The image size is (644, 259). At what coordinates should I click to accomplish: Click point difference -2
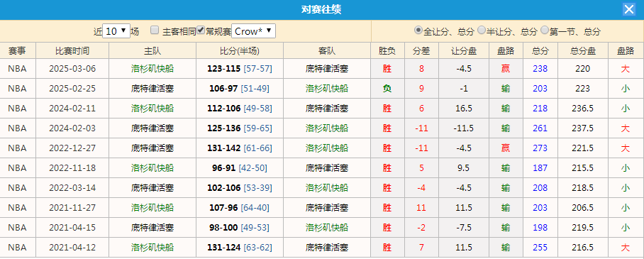click(421, 227)
